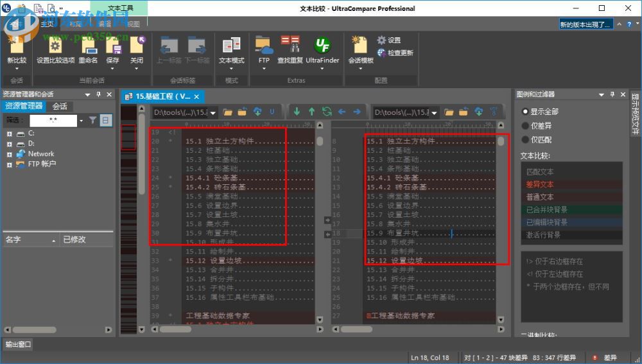
Task: Sort by the 已修改 column header
Action: 87,239
